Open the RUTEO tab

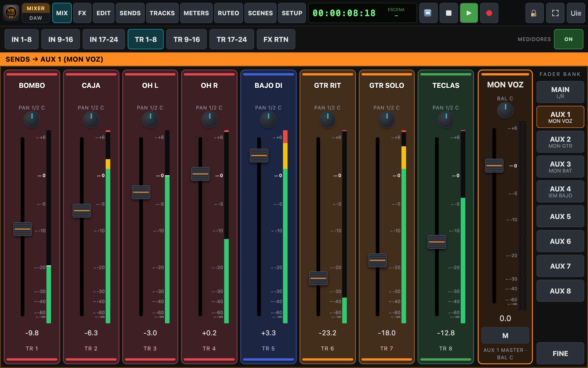click(x=228, y=13)
